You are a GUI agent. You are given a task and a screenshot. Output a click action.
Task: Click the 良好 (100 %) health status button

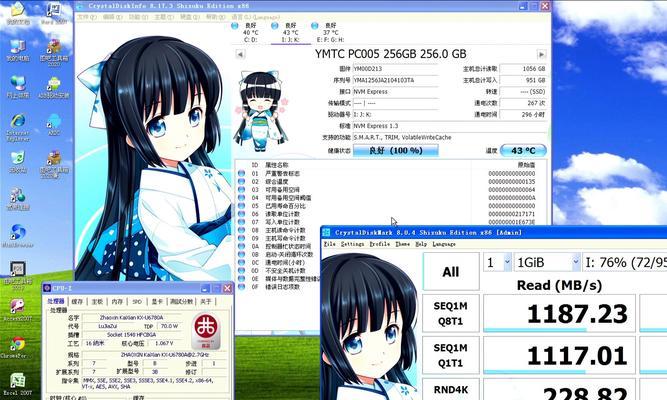point(395,151)
